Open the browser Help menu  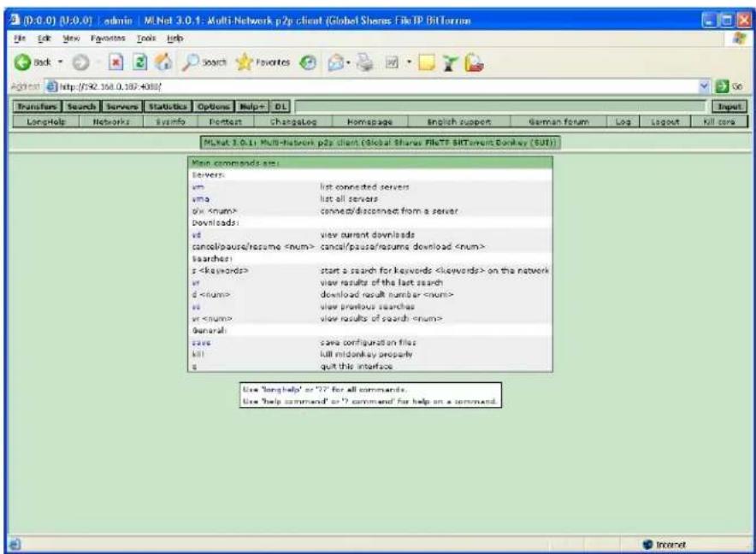(x=175, y=38)
